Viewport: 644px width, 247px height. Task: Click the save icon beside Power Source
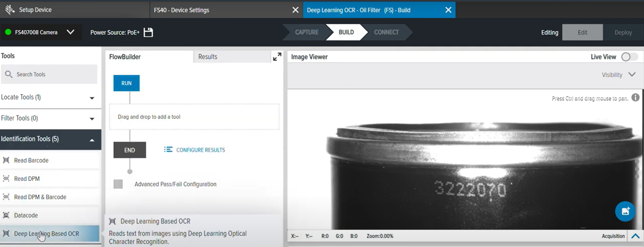pos(148,33)
